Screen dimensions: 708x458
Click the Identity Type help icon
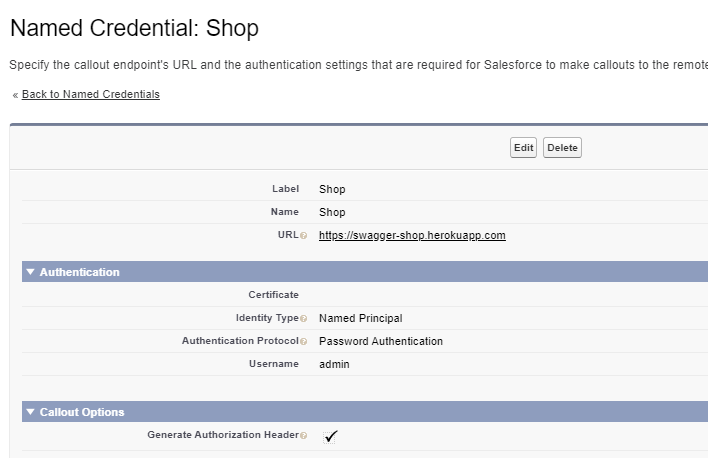tap(303, 319)
